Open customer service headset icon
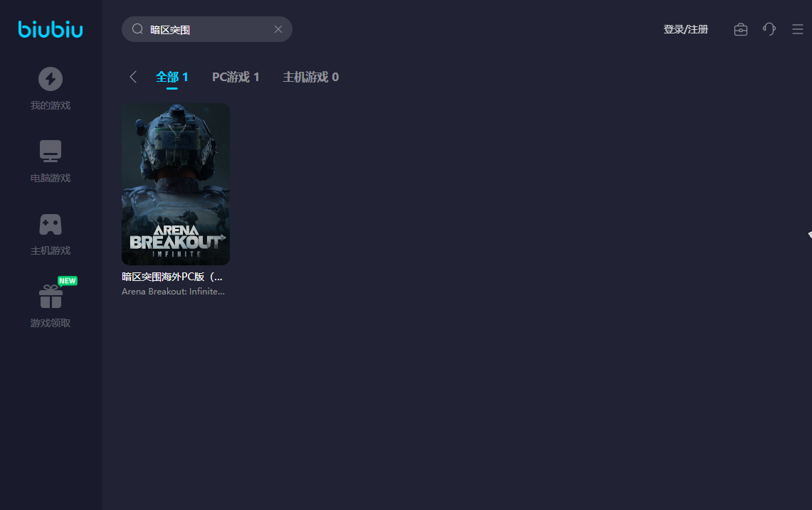 tap(769, 29)
